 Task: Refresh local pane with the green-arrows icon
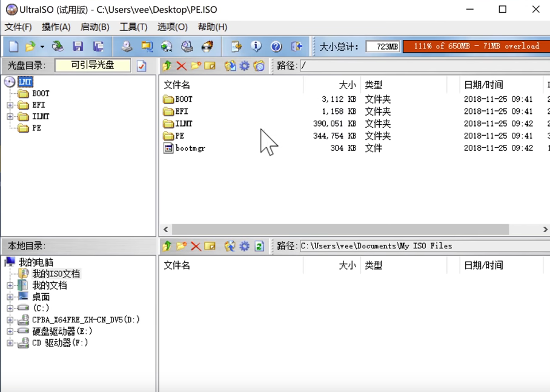pos(259,246)
